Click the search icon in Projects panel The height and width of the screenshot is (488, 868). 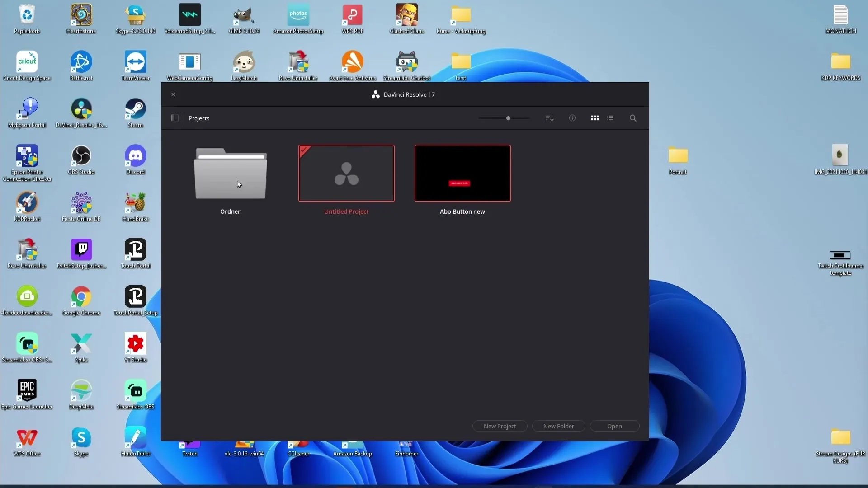tap(633, 118)
